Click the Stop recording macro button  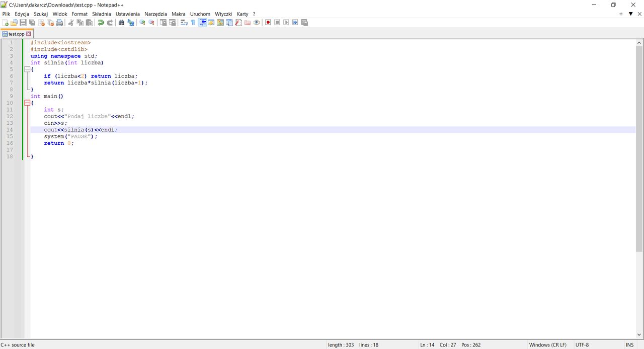pos(277,23)
